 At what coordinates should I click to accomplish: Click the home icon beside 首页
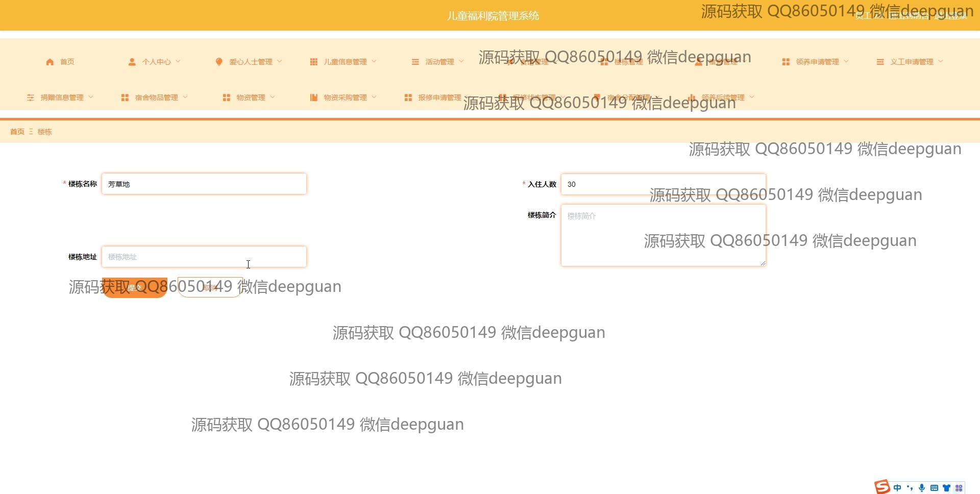[x=50, y=62]
